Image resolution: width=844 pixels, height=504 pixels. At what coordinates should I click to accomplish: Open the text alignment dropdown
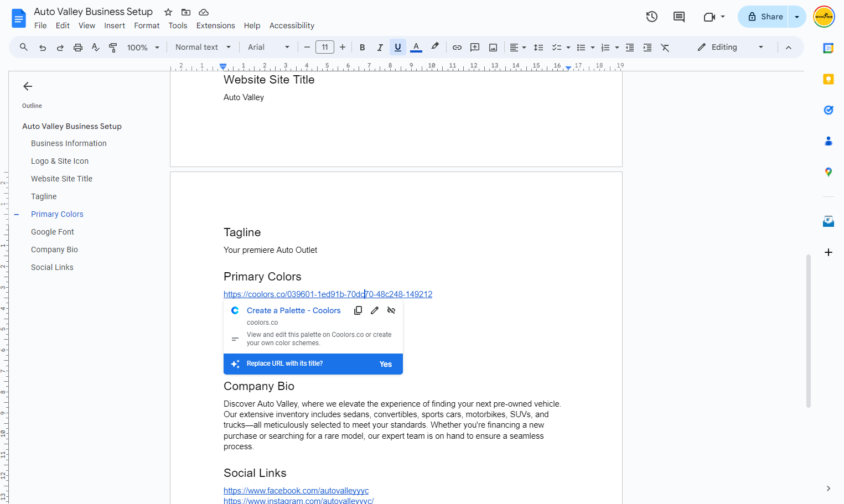tap(518, 48)
